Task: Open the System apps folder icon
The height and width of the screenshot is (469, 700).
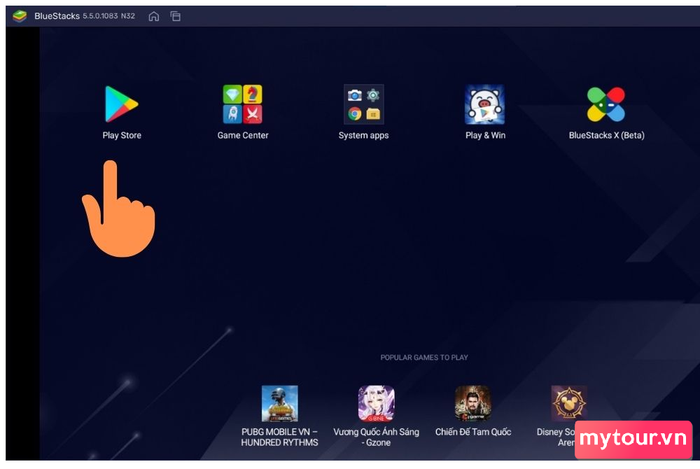Action: coord(363,104)
